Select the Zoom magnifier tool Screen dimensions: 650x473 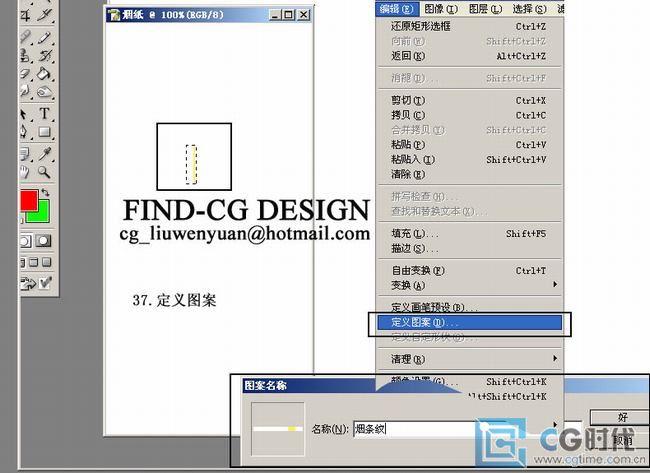44,172
